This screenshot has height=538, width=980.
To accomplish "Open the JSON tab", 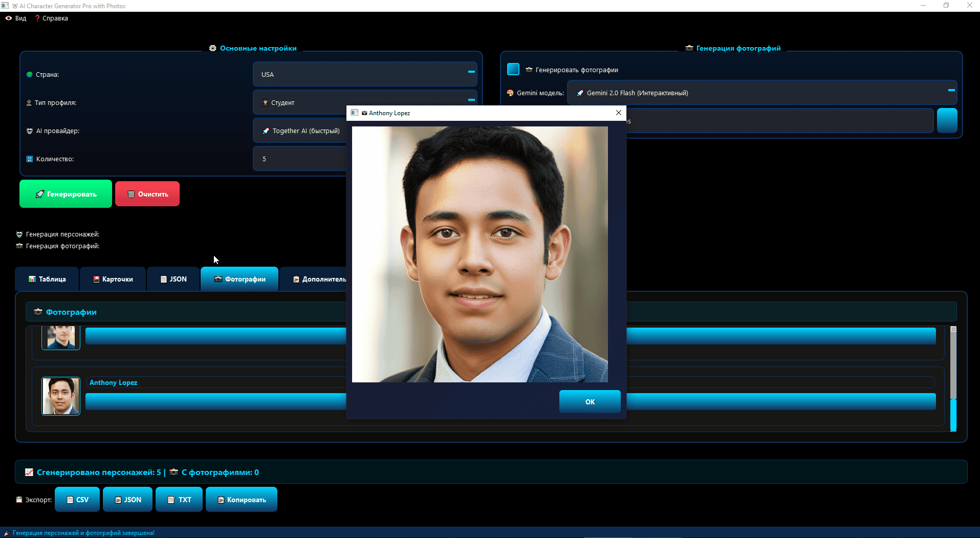I will tap(173, 279).
